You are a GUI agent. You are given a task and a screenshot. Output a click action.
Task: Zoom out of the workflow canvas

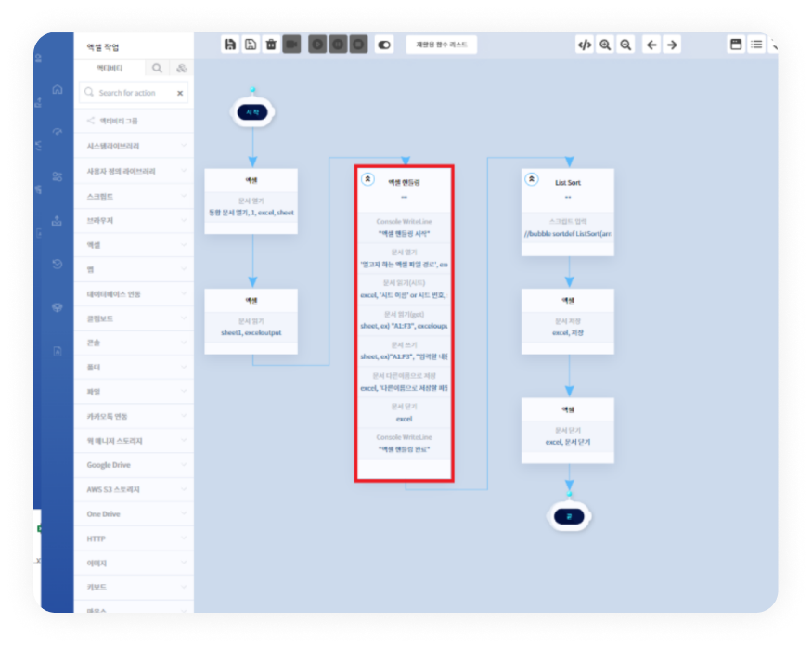click(625, 45)
